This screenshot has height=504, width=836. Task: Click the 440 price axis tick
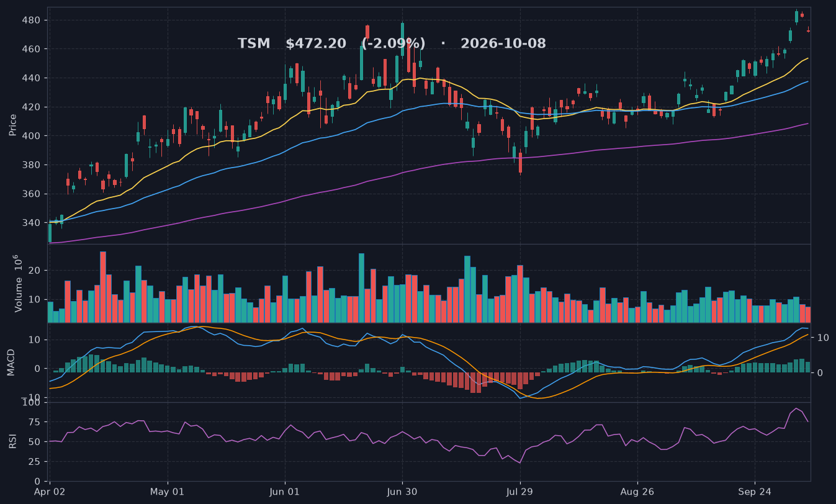click(31, 78)
